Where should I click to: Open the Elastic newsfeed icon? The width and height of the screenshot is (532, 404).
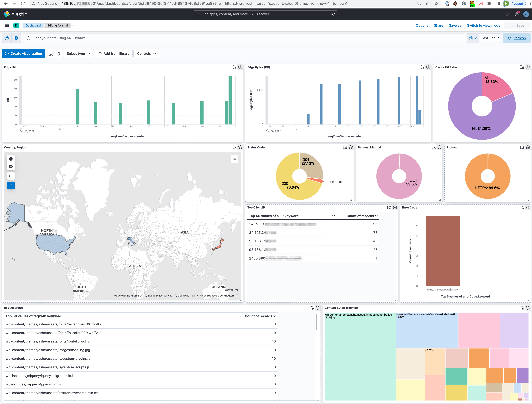(x=516, y=14)
